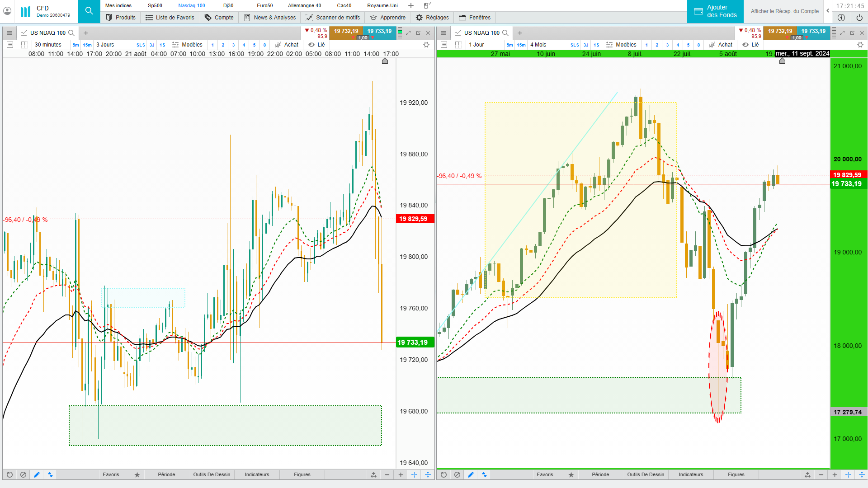Click Afficher le Récap. du Compte
Image resolution: width=868 pixels, height=488 pixels.
(784, 11)
